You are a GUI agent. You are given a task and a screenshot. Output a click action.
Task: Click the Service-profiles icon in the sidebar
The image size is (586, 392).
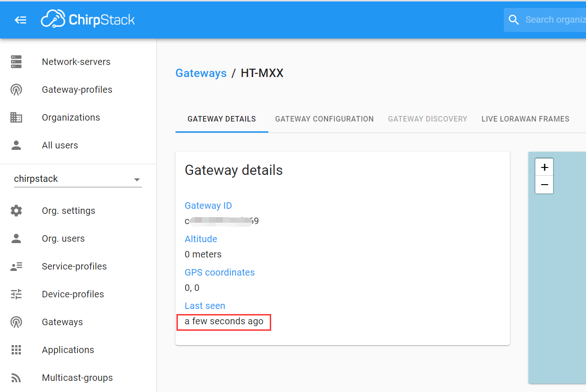point(16,266)
